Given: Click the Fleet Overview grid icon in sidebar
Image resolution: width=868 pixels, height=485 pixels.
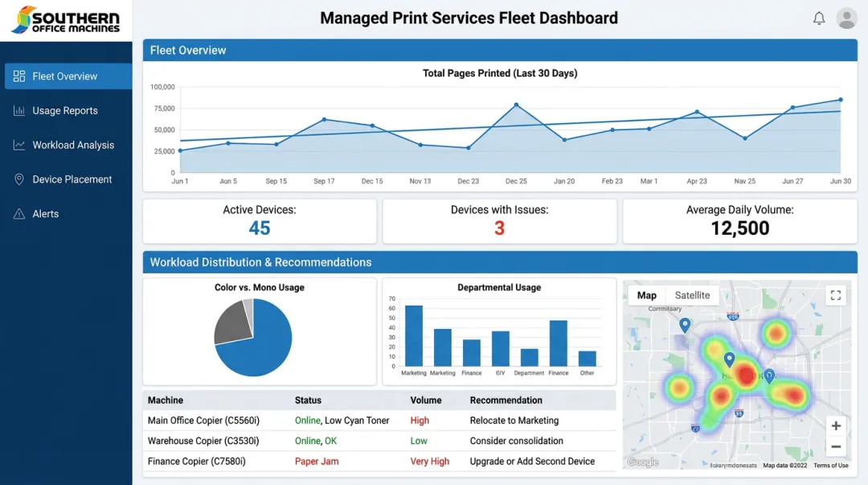Looking at the screenshot, I should click(x=19, y=76).
